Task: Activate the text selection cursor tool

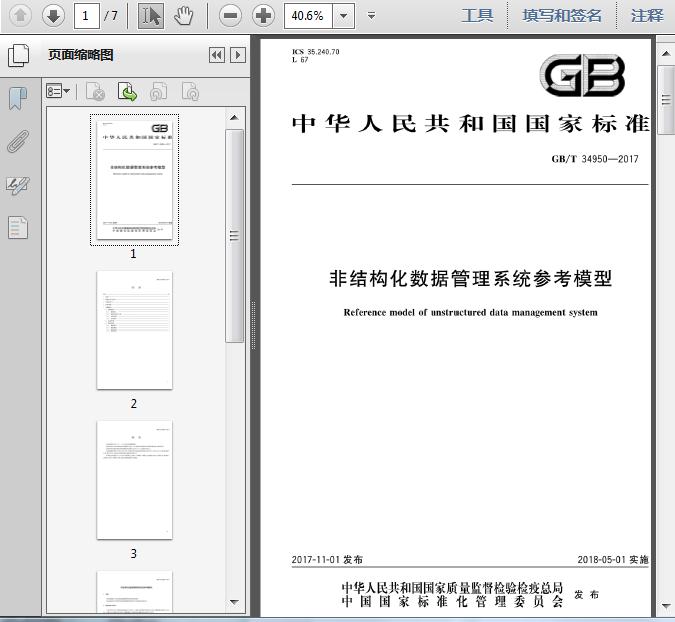Action: [x=151, y=16]
